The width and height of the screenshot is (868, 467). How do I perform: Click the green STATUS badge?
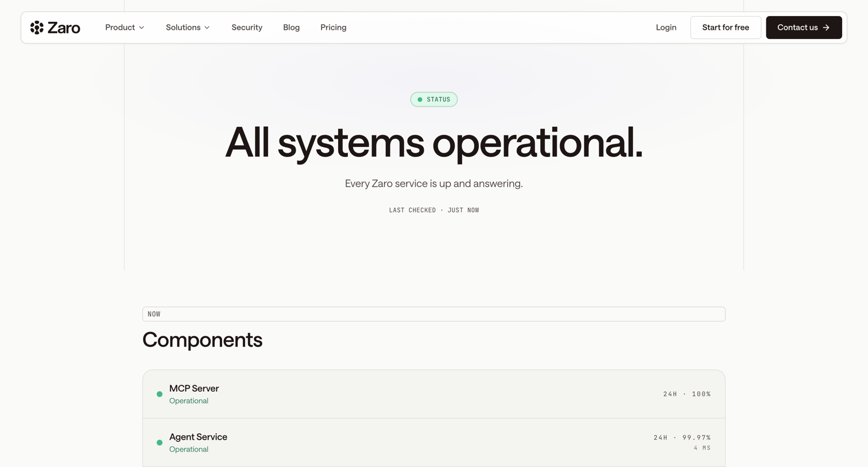pyautogui.click(x=434, y=99)
